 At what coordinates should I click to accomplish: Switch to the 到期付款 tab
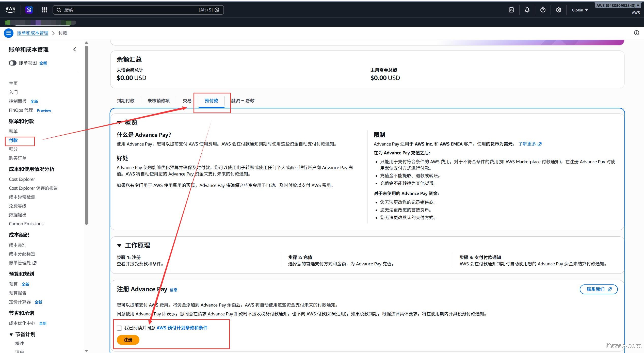(x=125, y=101)
